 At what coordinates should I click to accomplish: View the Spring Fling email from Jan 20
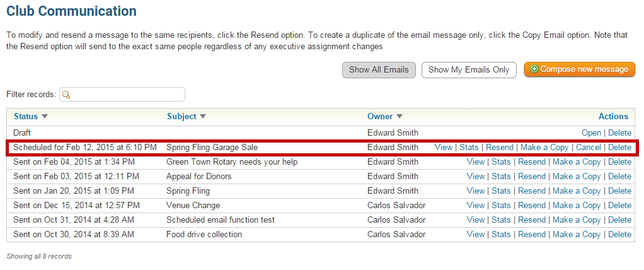[x=476, y=191]
